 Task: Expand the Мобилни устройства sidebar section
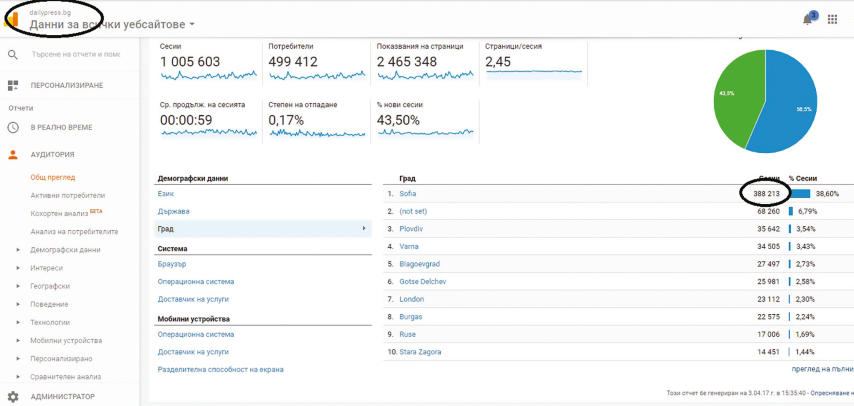(18, 341)
